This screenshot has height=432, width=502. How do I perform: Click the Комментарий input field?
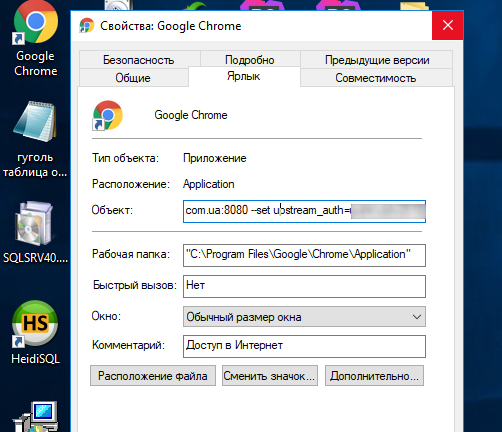tap(304, 346)
